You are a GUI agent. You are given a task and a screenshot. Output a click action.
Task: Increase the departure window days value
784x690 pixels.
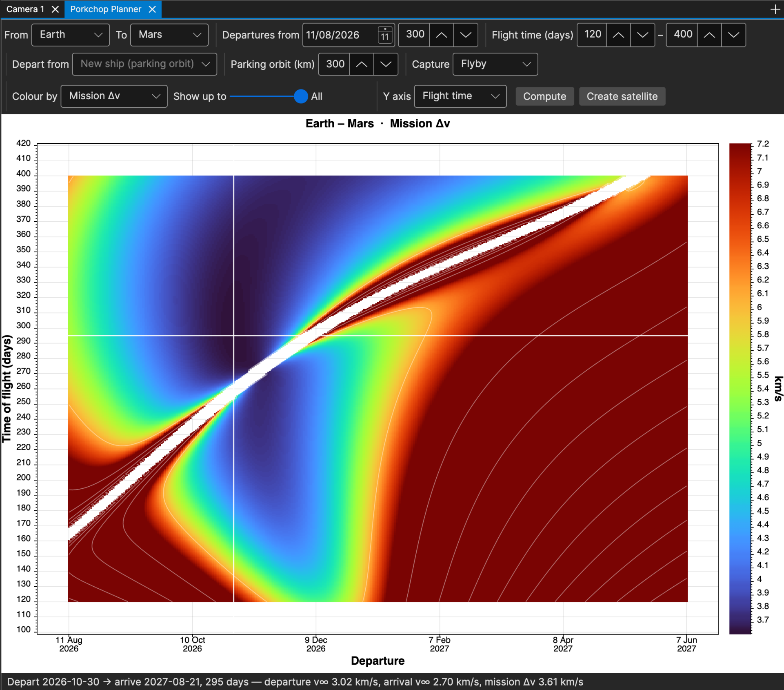click(x=441, y=35)
